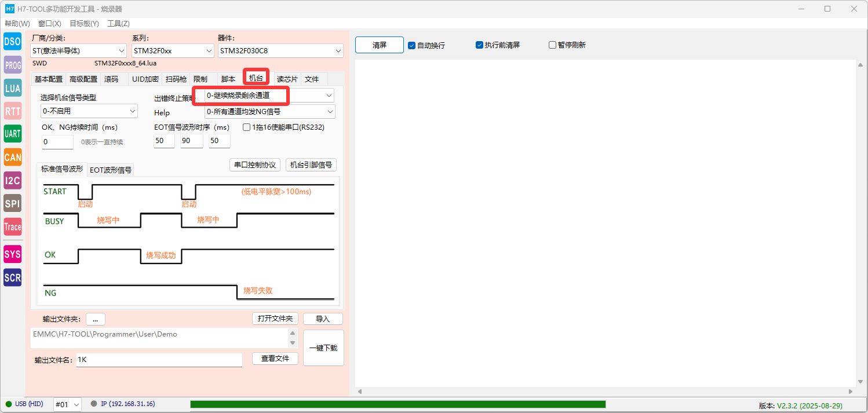Select the UART sidebar icon
The width and height of the screenshot is (868, 413).
(13, 134)
